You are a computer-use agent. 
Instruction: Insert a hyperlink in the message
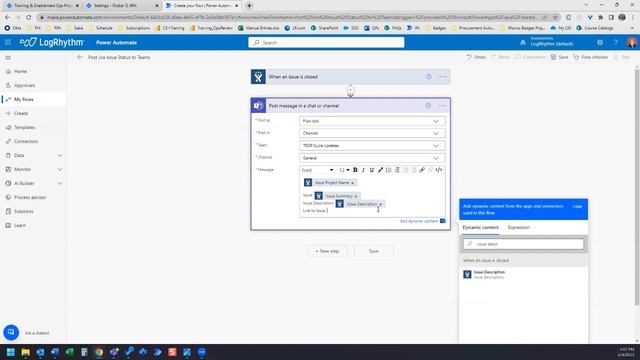point(422,170)
